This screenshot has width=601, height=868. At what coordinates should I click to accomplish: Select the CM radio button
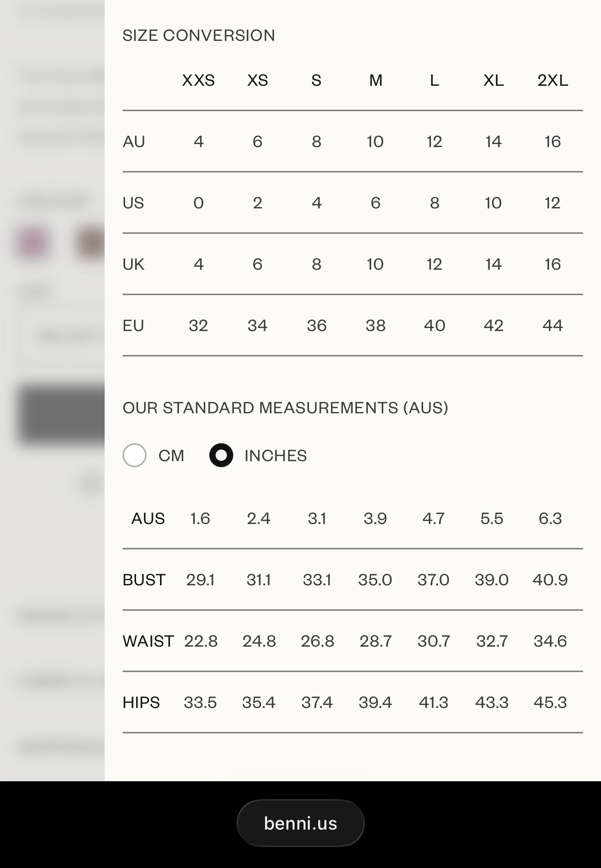135,455
